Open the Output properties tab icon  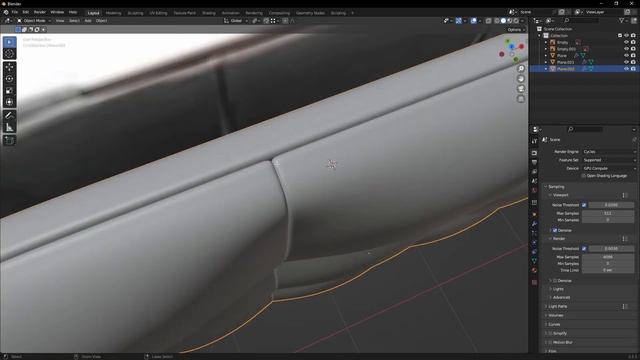click(x=534, y=162)
